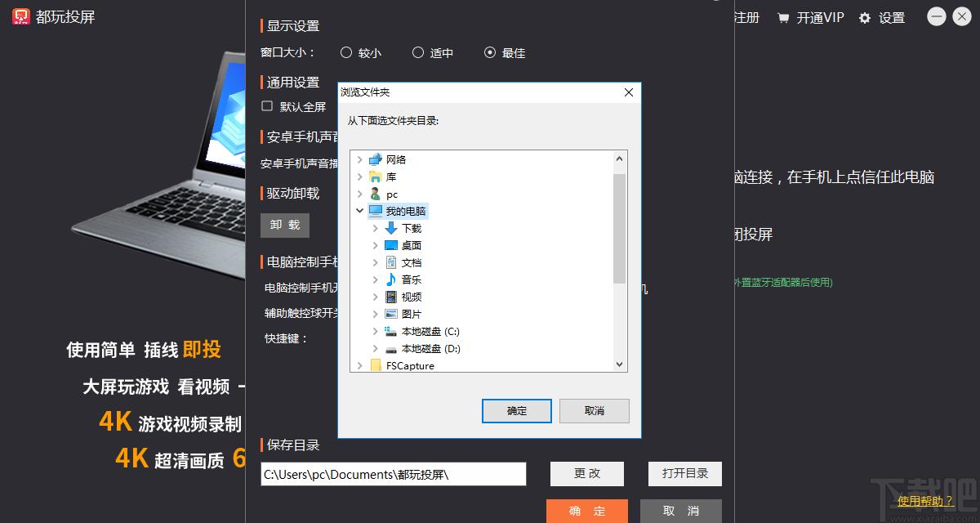Image resolution: width=980 pixels, height=523 pixels.
Task: Expand the 下载 folder node
Action: click(x=376, y=228)
